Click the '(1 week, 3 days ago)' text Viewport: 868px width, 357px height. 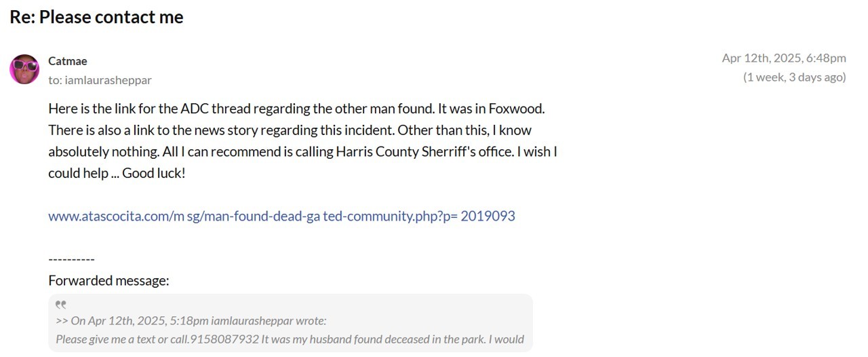(794, 77)
